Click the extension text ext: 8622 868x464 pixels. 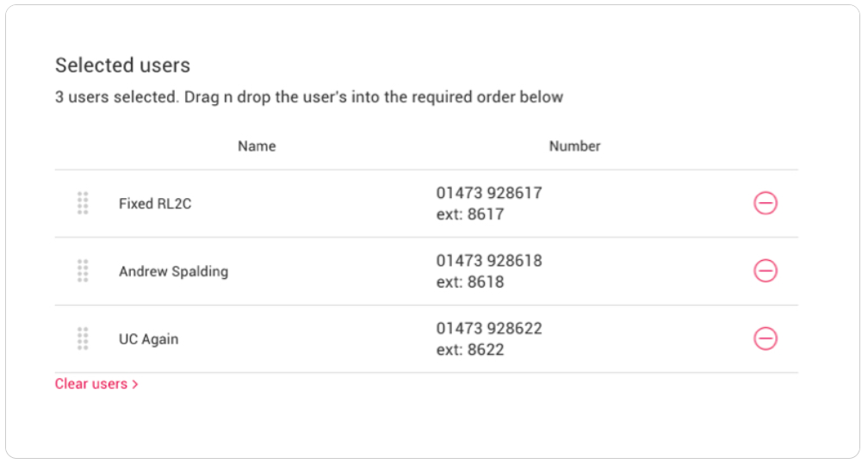point(470,350)
